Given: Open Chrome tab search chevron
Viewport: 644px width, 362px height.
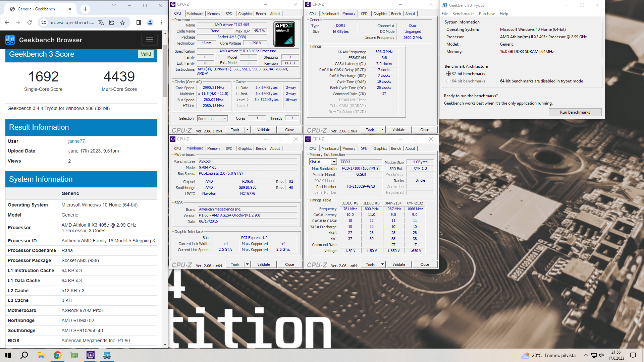Looking at the screenshot, I should click(114, 5).
